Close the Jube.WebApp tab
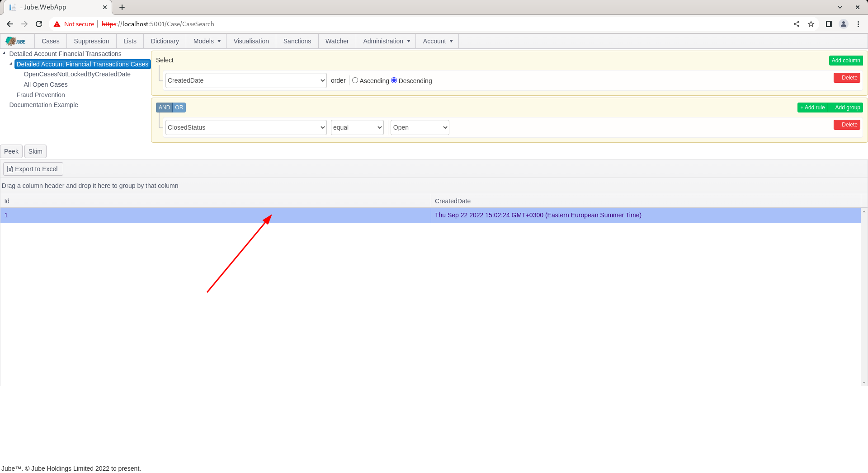This screenshot has height=473, width=868. pyautogui.click(x=105, y=7)
